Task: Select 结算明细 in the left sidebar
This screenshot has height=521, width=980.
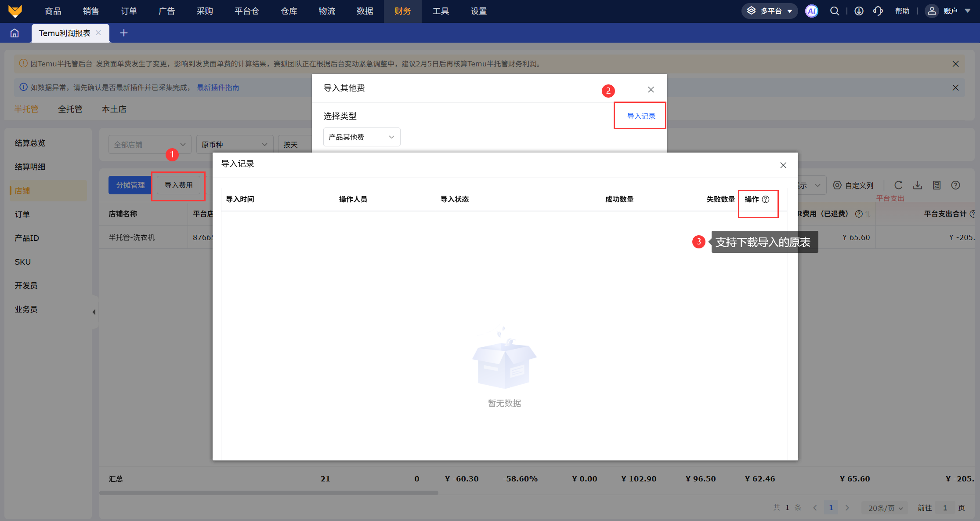Action: pyautogui.click(x=30, y=167)
